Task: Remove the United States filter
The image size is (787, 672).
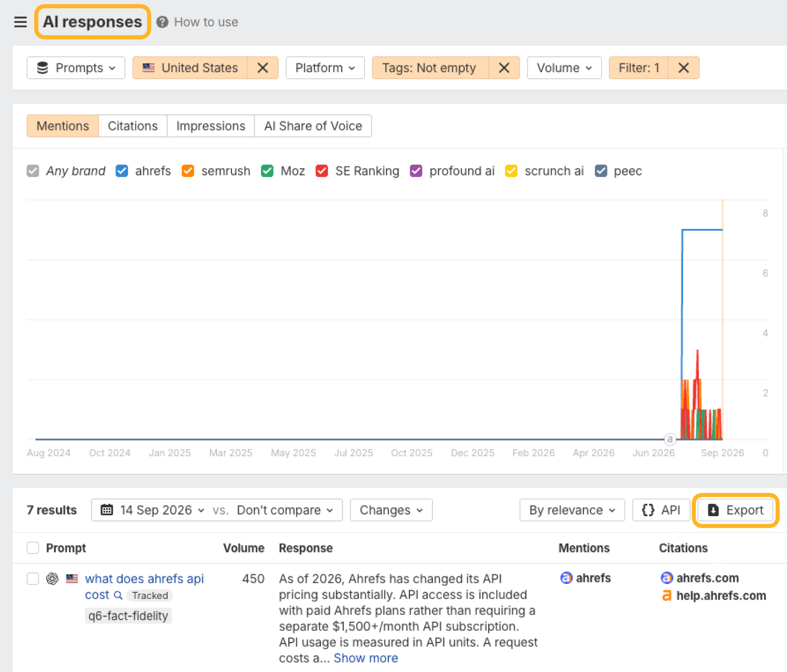Action: [x=263, y=68]
